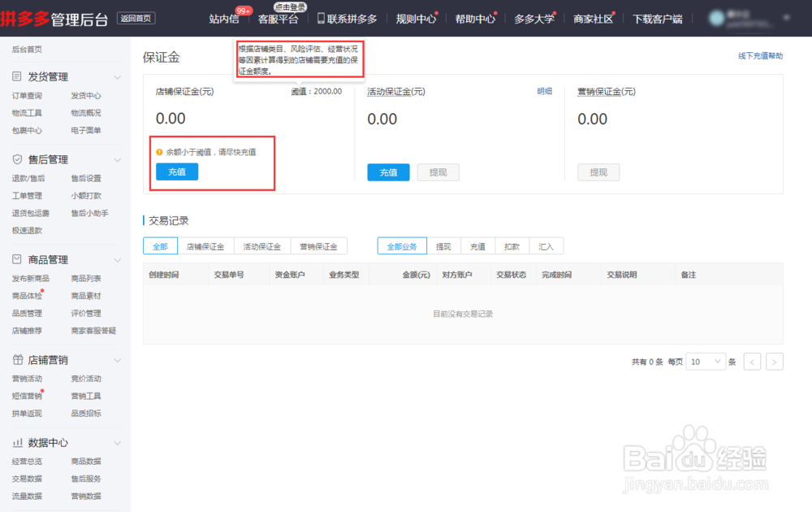Open 发货中心 in the sidebar
812x512 pixels.
tap(86, 95)
